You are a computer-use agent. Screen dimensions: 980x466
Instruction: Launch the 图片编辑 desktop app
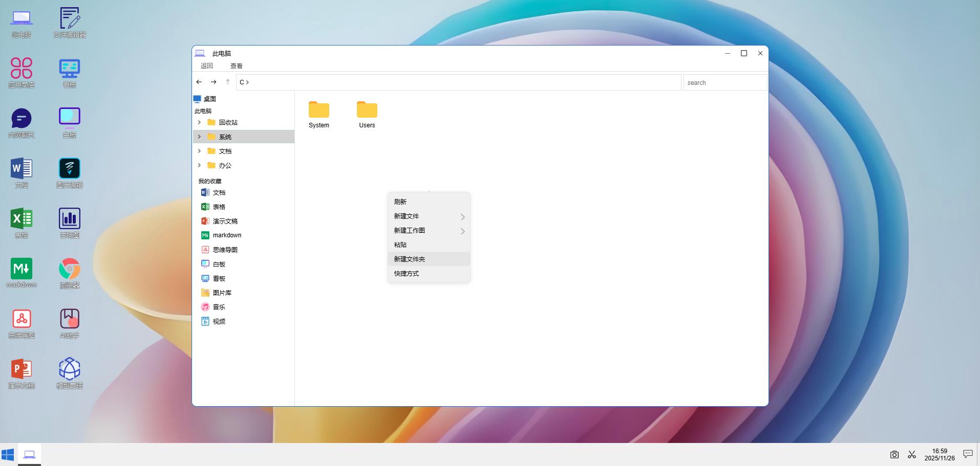tap(70, 173)
